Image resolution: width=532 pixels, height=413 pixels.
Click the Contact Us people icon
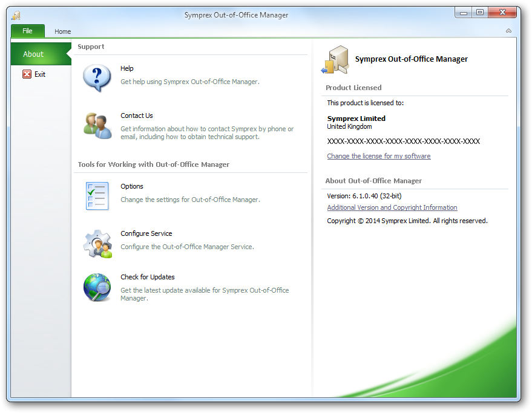pyautogui.click(x=97, y=125)
